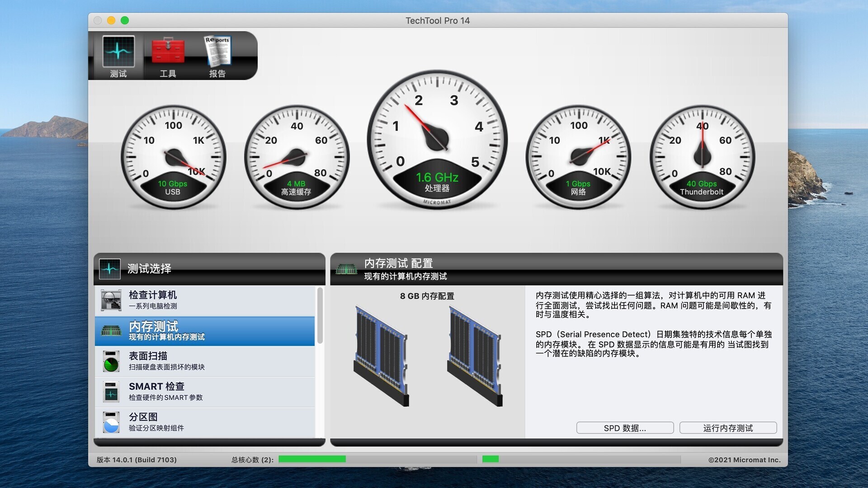Viewport: 868px width, 488px height.
Task: Click the 测试选择 header pulse icon
Action: pyautogui.click(x=110, y=269)
